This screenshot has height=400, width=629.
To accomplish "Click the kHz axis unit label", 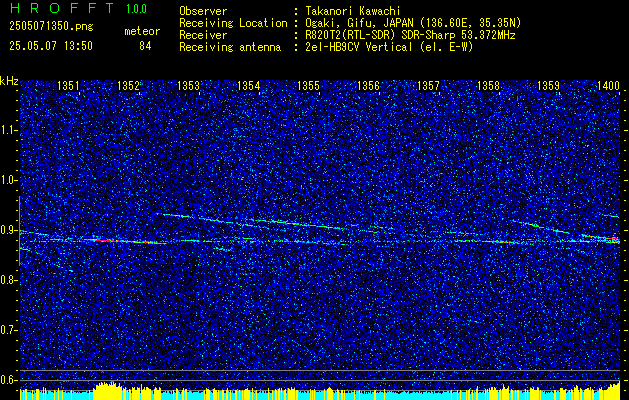I will coord(9,81).
